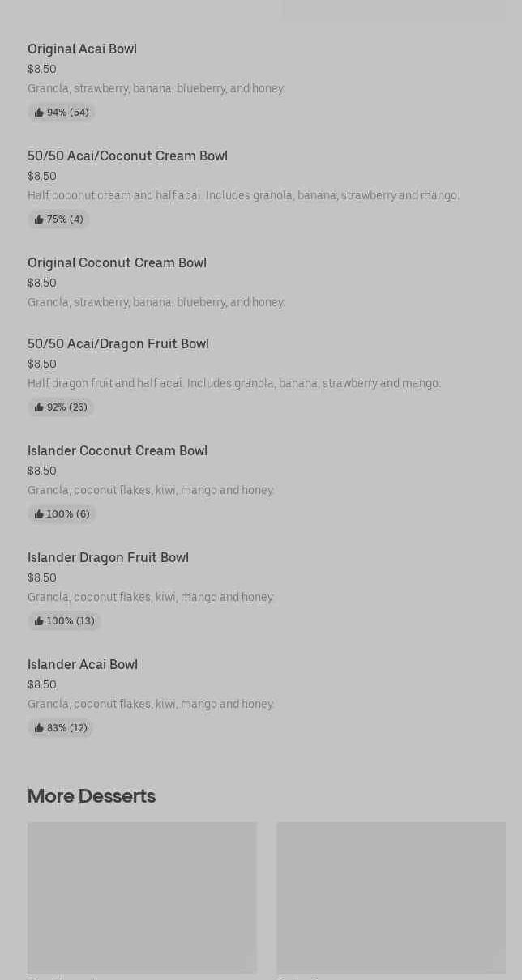This screenshot has width=522, height=980.
Task: Open the Original Coconut Cream Bowl item
Action: (x=117, y=262)
